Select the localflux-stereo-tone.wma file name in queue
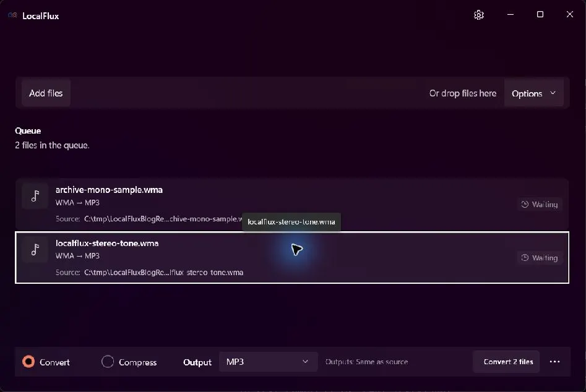This screenshot has height=392, width=586. 107,243
